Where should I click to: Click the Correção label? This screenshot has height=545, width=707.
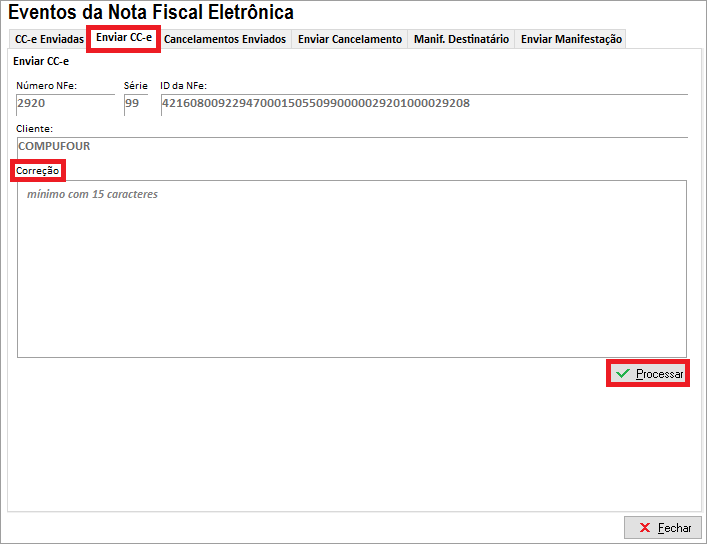pos(38,171)
